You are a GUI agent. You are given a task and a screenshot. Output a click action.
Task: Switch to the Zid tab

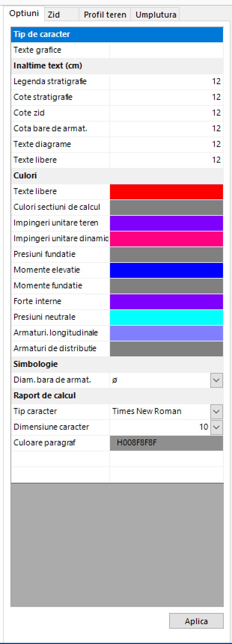[61, 15]
